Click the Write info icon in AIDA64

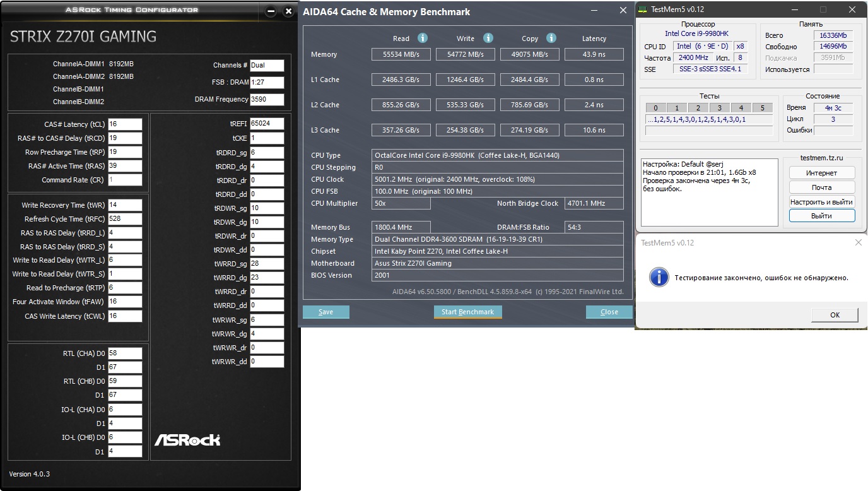488,38
